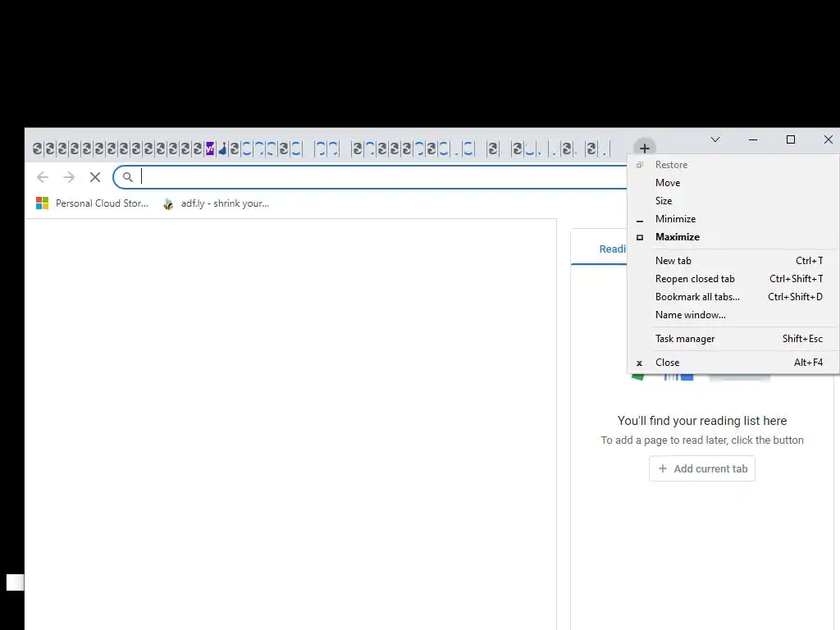
Task: Select Restore in the window menu
Action: tap(733, 165)
